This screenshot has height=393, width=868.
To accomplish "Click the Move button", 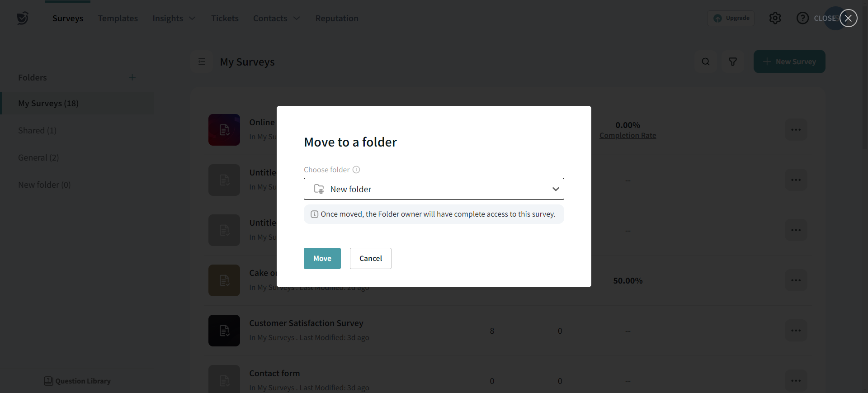I will click(x=322, y=258).
